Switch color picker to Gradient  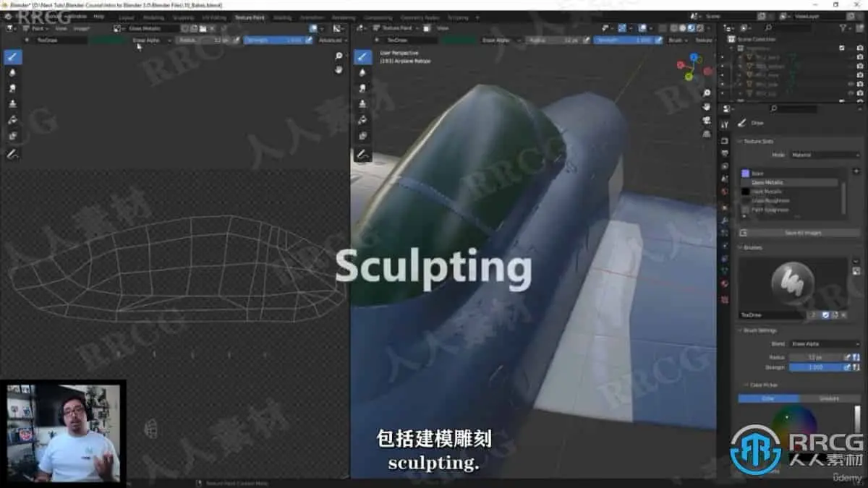click(830, 398)
